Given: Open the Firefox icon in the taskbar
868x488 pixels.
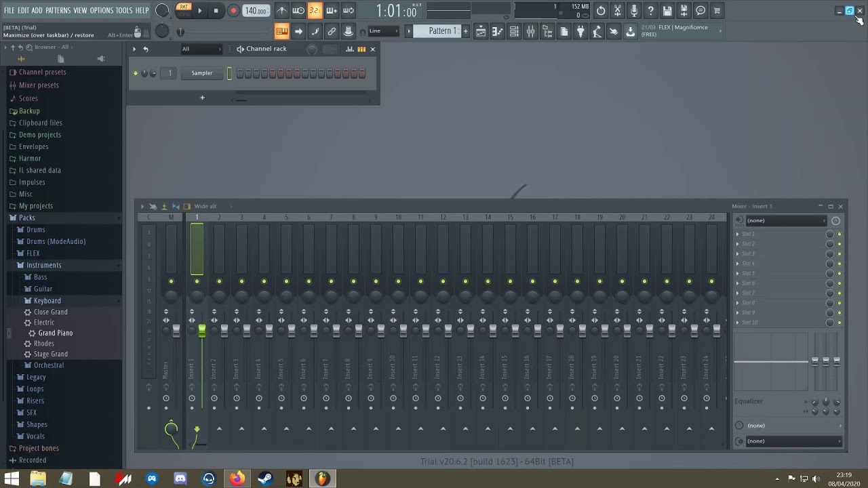Looking at the screenshot, I should point(237,479).
